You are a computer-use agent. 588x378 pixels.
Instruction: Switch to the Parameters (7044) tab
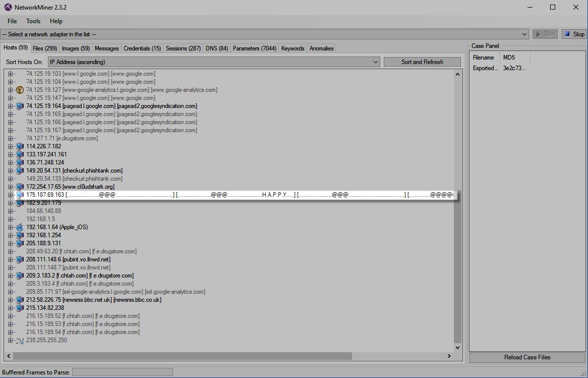click(255, 48)
